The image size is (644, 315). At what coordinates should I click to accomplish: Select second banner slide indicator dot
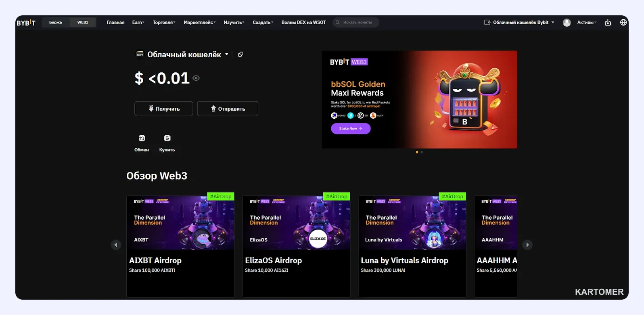click(422, 152)
